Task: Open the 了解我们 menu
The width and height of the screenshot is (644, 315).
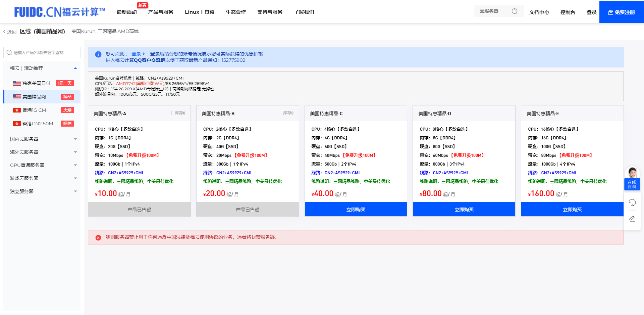Action: click(x=304, y=12)
